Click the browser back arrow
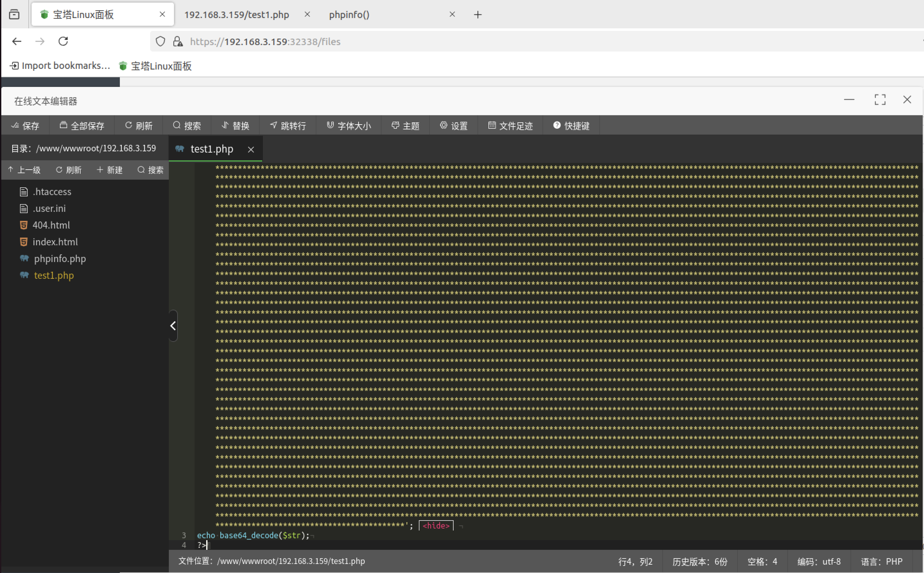The image size is (924, 573). pos(17,41)
